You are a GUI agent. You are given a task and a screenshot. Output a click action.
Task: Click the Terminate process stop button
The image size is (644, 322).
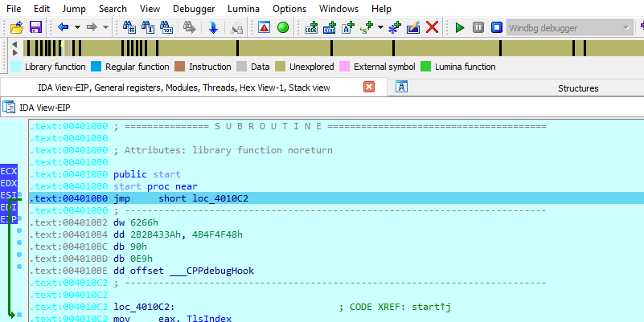[496, 27]
